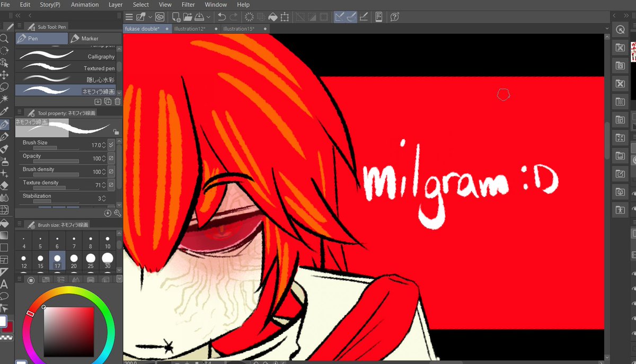Click the Fill bucket command bar icon
The image size is (636, 364).
tap(273, 17)
